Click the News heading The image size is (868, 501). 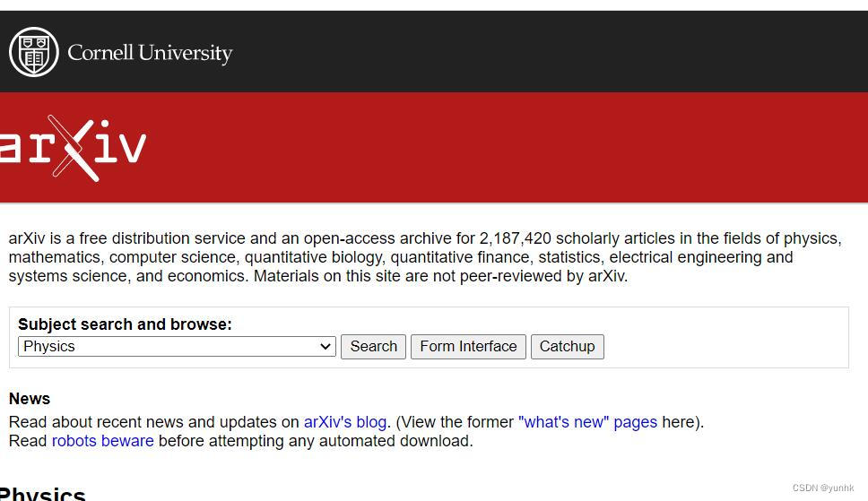[30, 399]
